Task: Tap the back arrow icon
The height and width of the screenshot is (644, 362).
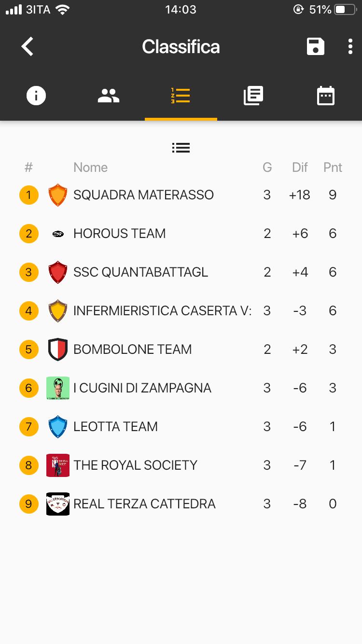Action: pos(28,47)
